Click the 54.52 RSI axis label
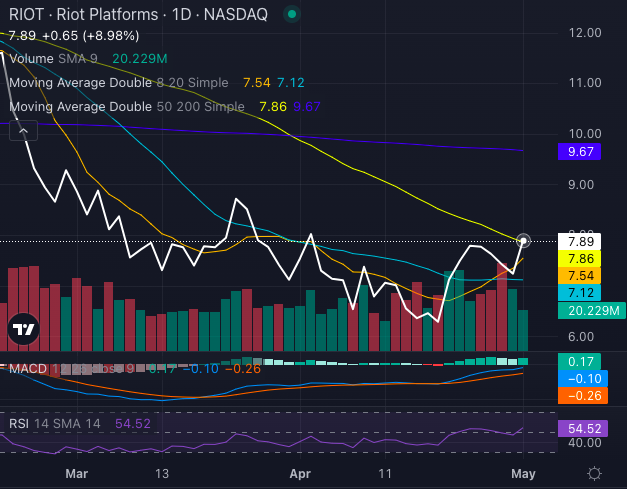 (583, 429)
